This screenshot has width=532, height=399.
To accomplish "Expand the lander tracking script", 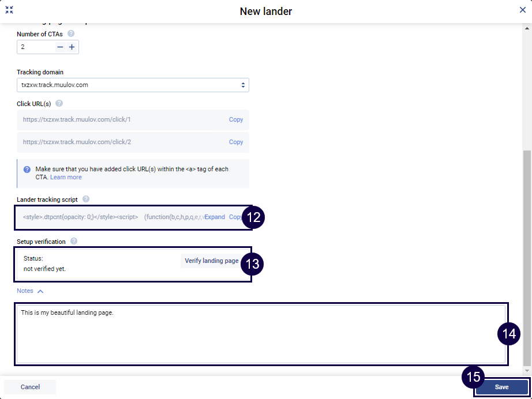I will (x=215, y=217).
